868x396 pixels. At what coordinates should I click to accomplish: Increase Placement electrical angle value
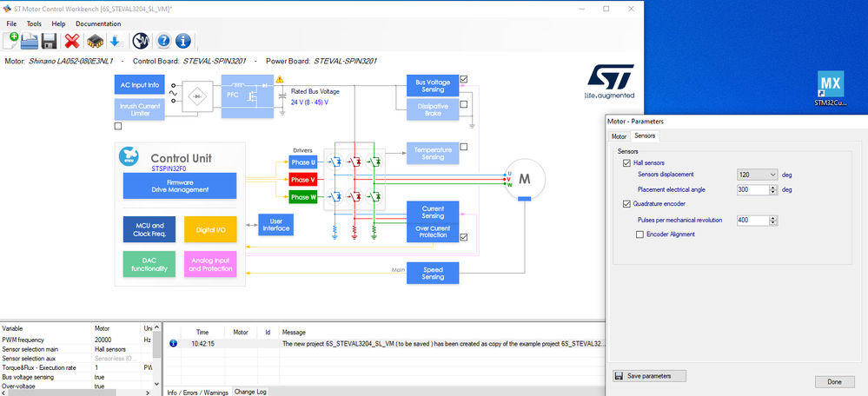point(774,187)
